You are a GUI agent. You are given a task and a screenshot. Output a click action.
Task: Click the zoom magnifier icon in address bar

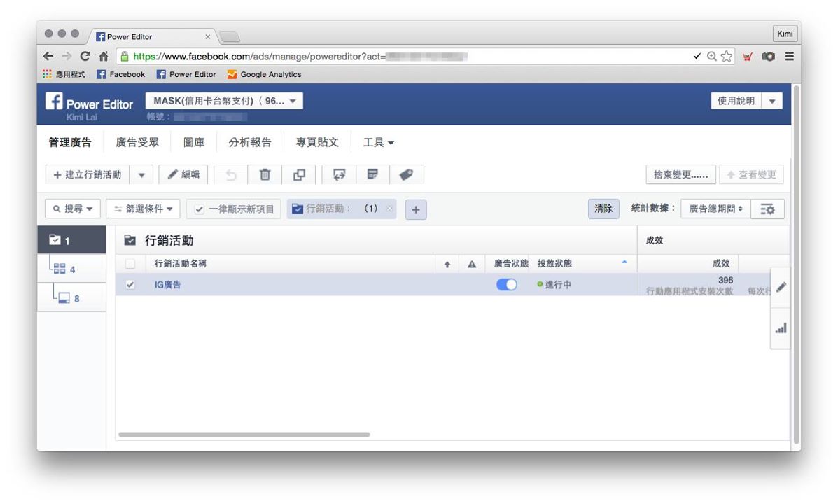[711, 56]
